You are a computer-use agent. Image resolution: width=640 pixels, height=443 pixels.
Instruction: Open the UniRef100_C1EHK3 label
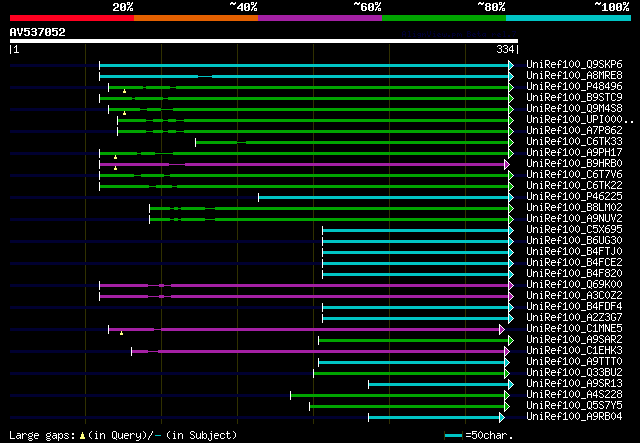(x=574, y=351)
